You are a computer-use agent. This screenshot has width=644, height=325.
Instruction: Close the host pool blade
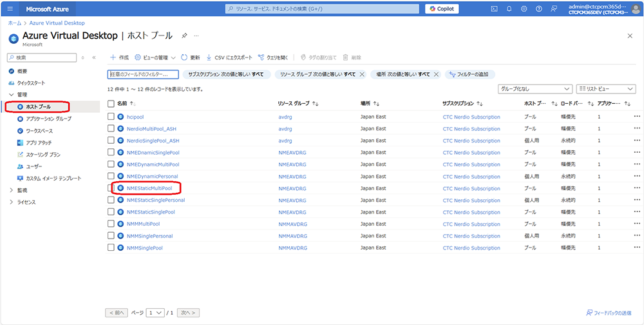(630, 36)
